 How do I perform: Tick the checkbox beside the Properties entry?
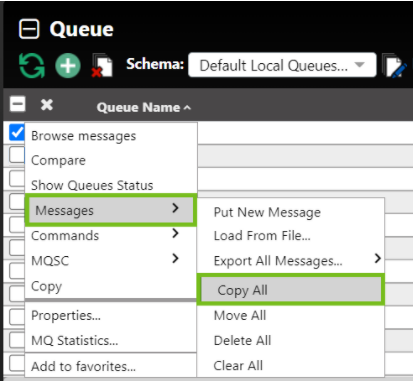(17, 316)
